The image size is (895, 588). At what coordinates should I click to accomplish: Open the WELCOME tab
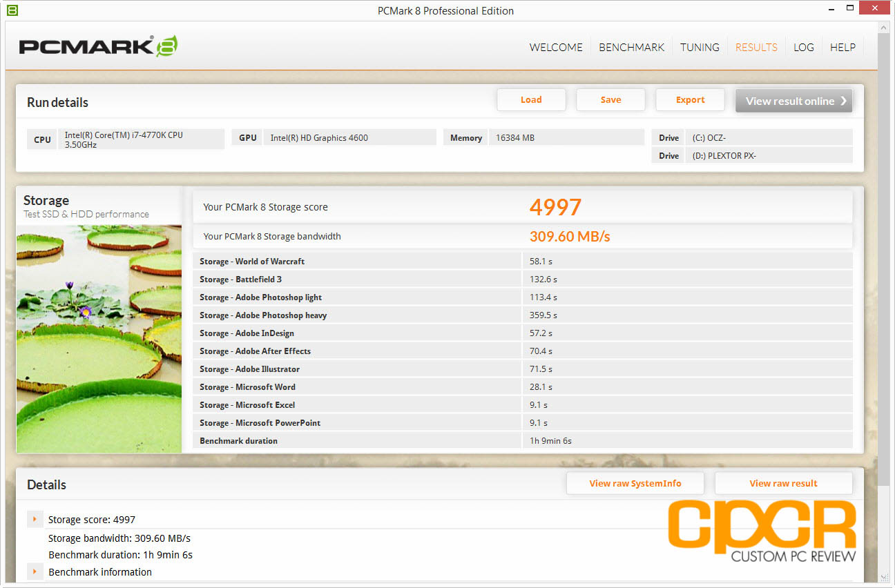pos(556,47)
